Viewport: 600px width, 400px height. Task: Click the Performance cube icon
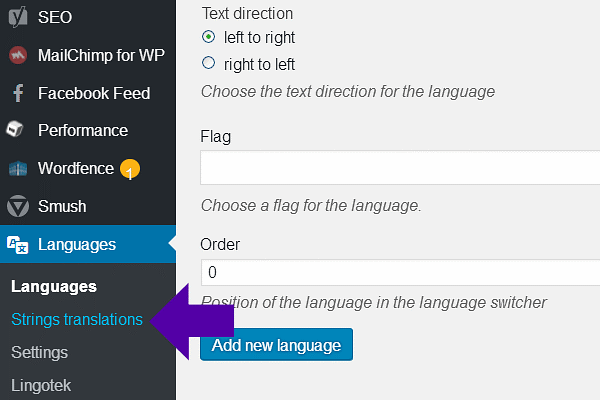click(x=17, y=130)
